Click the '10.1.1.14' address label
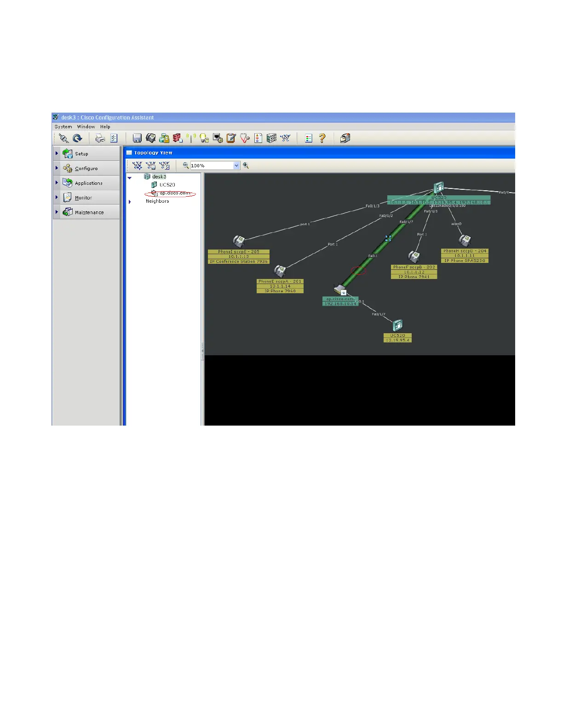 click(280, 286)
